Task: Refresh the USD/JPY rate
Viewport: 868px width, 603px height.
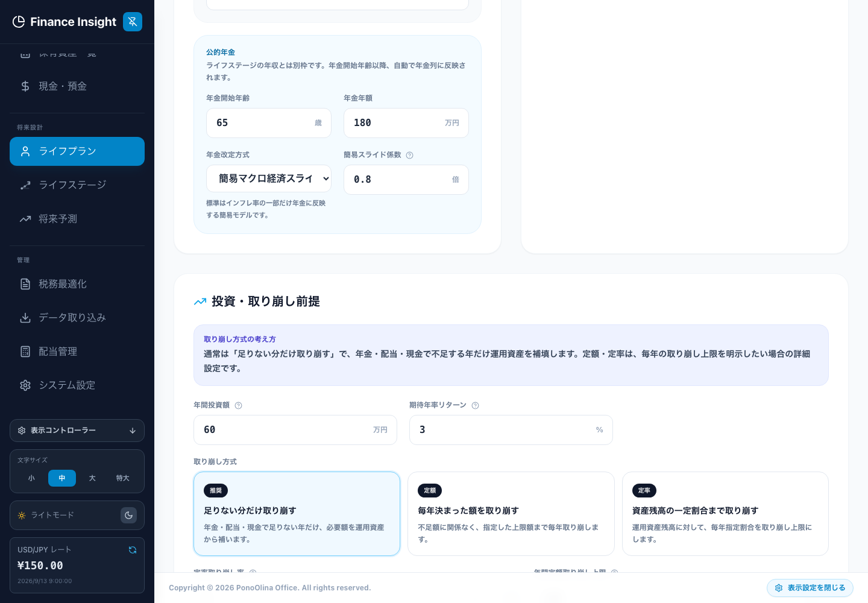Action: click(x=133, y=550)
